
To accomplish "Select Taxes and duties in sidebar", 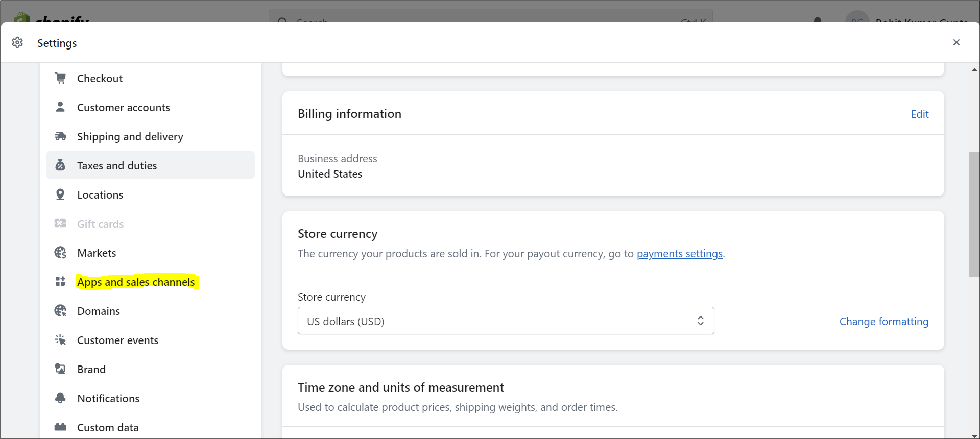I will click(x=151, y=165).
